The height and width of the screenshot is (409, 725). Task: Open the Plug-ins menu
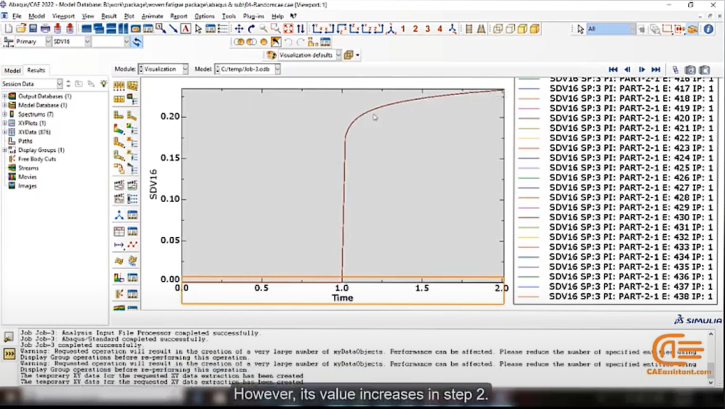pyautogui.click(x=253, y=16)
